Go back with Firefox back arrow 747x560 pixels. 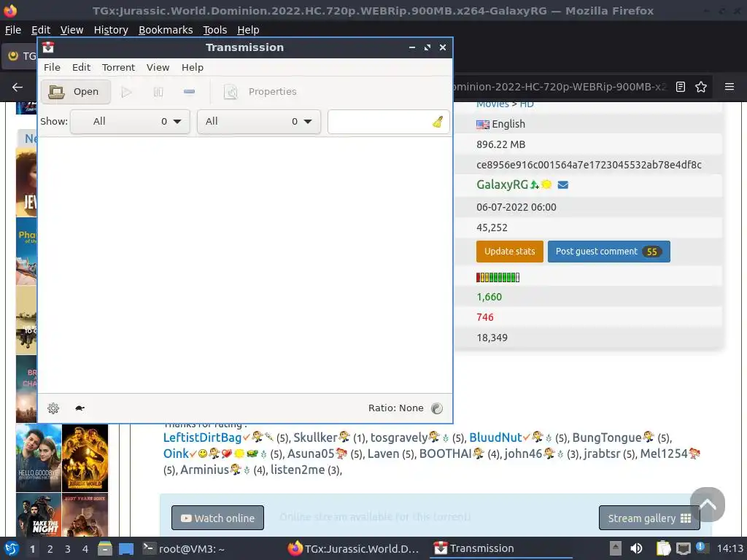click(x=18, y=87)
